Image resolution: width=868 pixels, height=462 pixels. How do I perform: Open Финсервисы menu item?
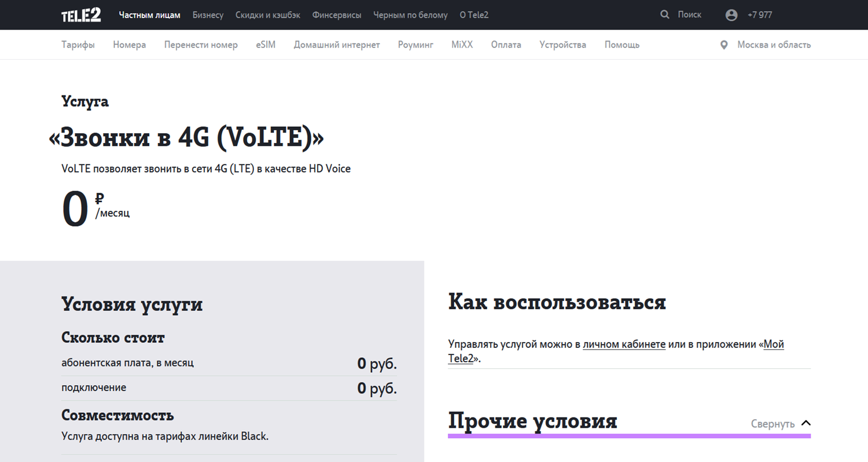pos(337,15)
